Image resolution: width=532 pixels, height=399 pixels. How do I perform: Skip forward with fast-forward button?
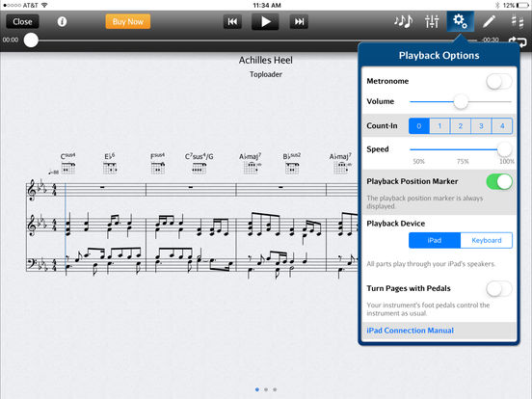[x=299, y=22]
